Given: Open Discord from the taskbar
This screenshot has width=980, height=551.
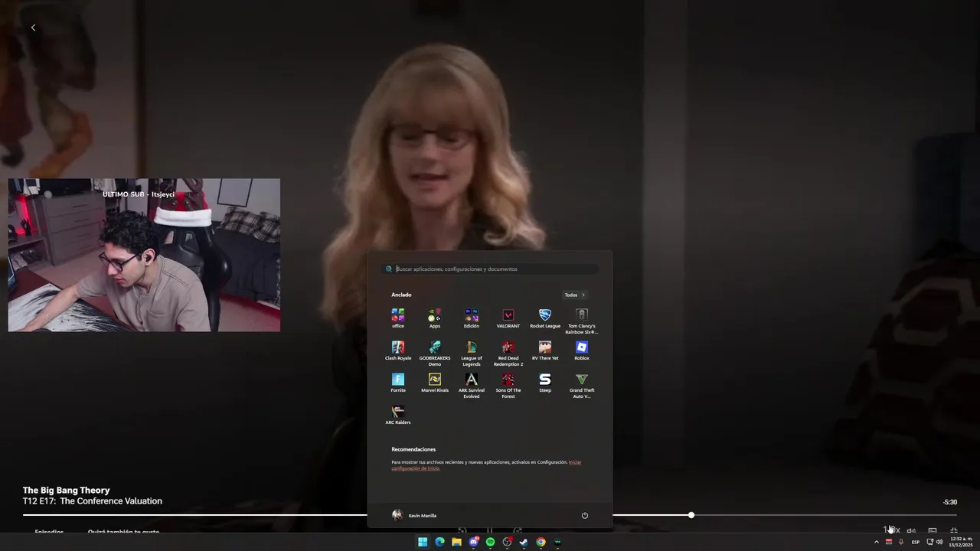Looking at the screenshot, I should pyautogui.click(x=473, y=542).
